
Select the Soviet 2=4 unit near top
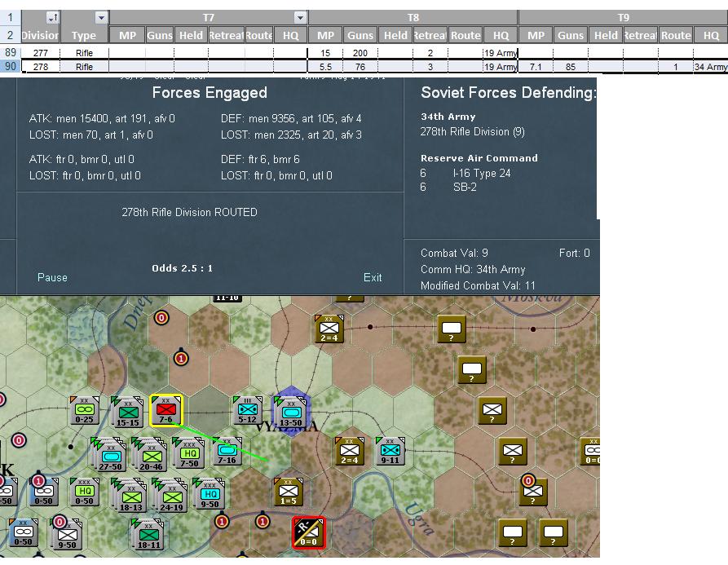[x=329, y=329]
